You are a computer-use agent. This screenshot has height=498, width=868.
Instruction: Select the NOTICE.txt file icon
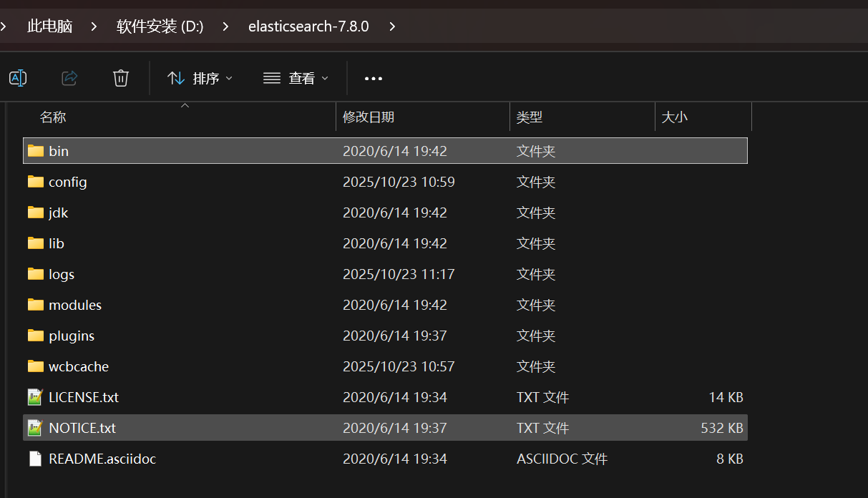[x=36, y=428]
